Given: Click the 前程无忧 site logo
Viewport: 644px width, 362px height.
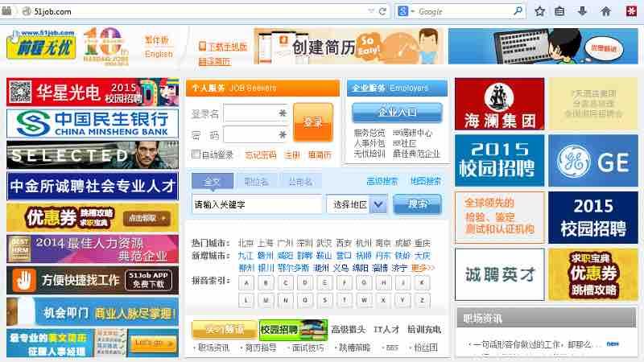Looking at the screenshot, I should (x=41, y=45).
